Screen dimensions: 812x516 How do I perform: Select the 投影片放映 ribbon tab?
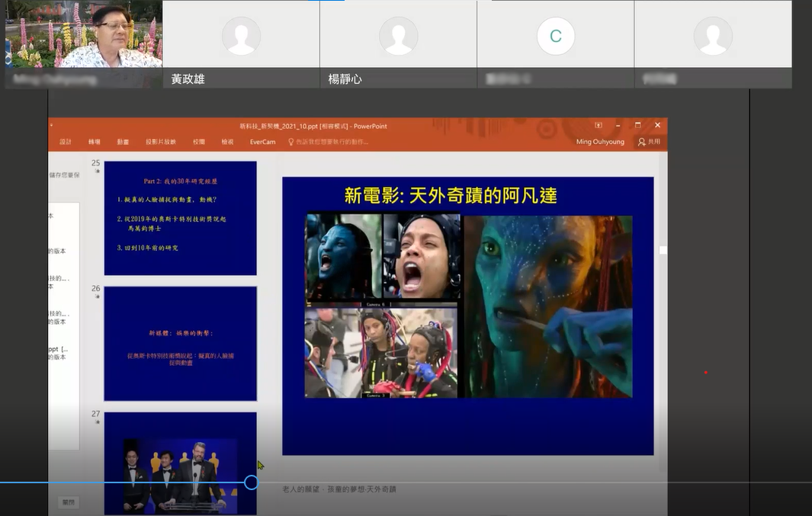tap(161, 142)
